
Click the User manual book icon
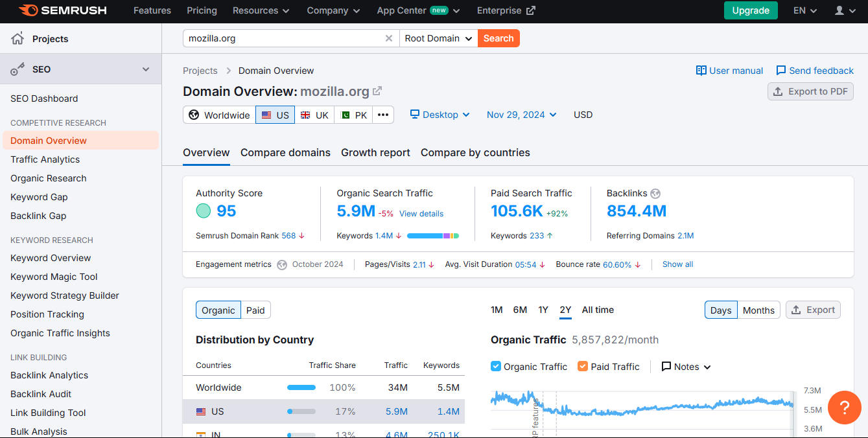coord(701,71)
